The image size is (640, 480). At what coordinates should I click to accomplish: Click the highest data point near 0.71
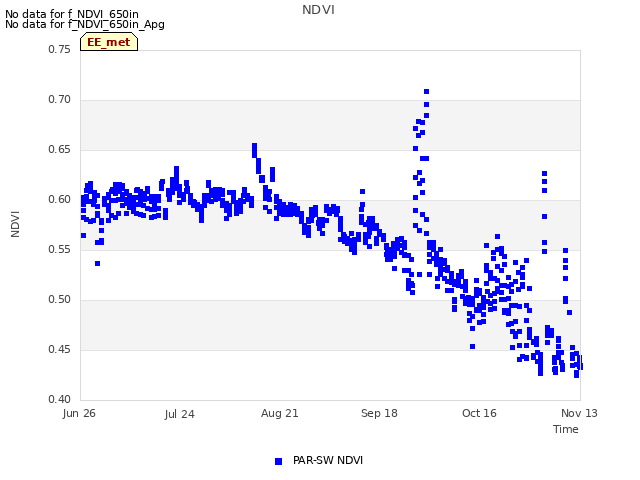[427, 91]
